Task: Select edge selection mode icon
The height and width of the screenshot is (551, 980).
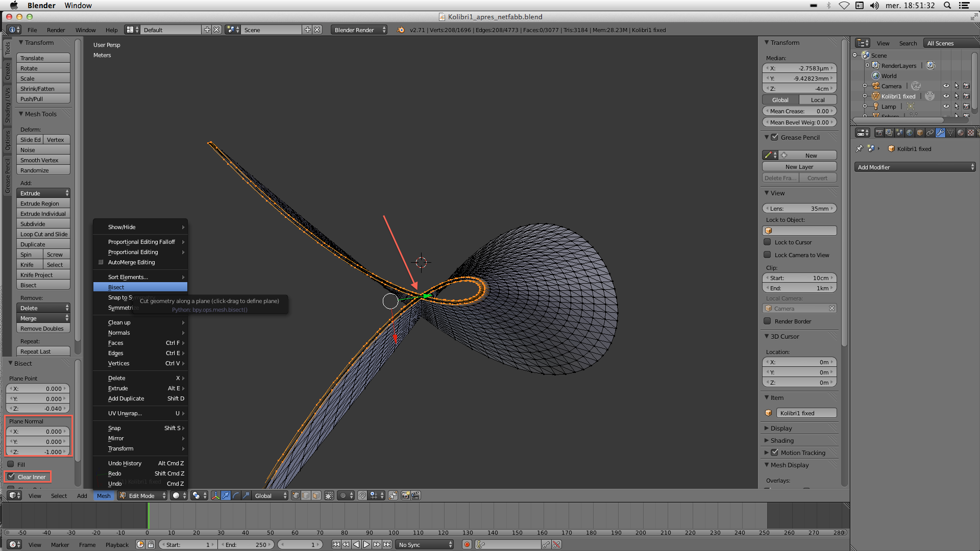Action: coord(306,495)
